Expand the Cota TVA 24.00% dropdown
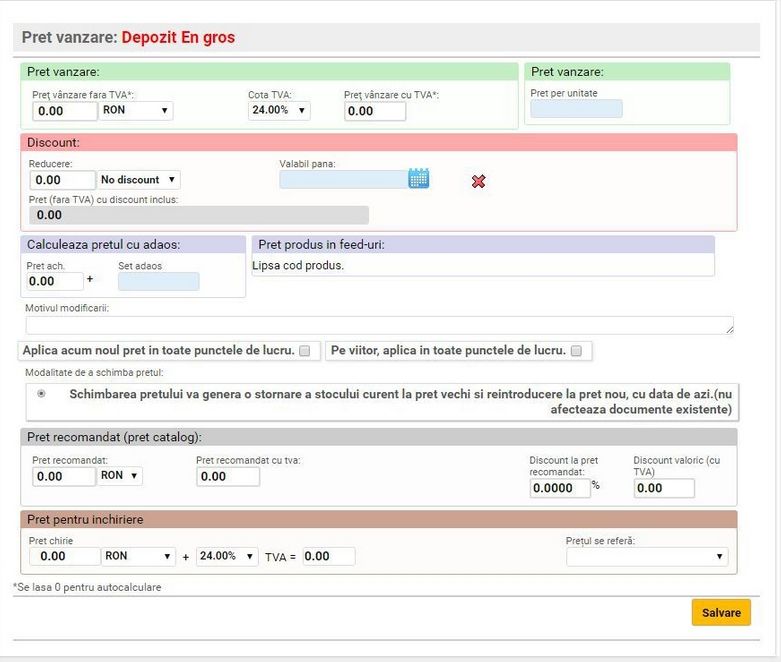Screen dimensions: 781x662 (278, 110)
